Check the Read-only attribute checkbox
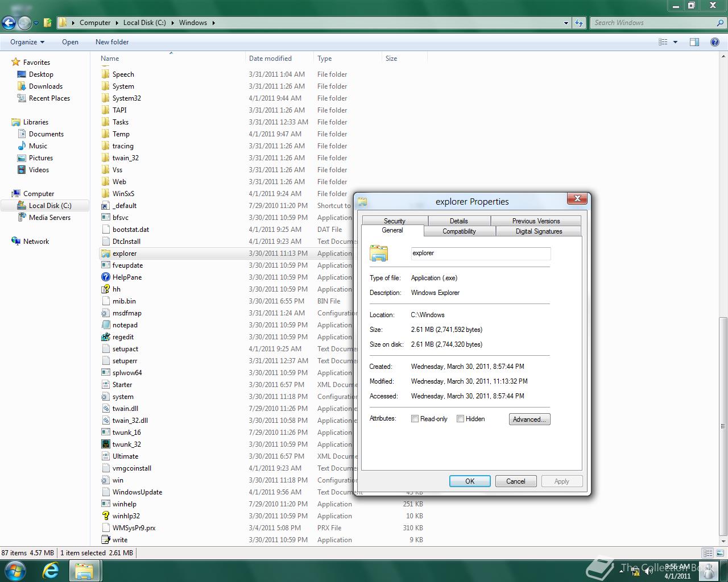 (x=415, y=419)
